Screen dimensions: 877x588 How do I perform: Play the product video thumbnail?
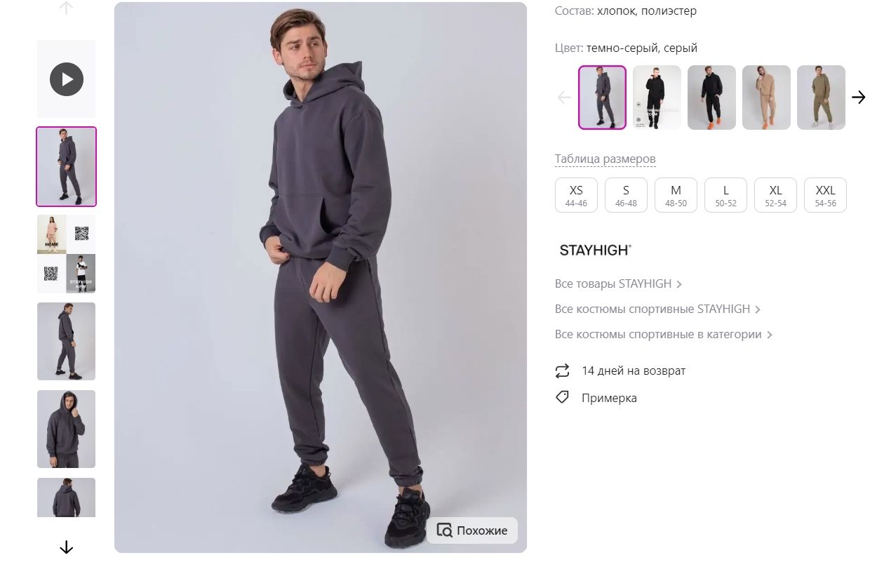click(67, 79)
